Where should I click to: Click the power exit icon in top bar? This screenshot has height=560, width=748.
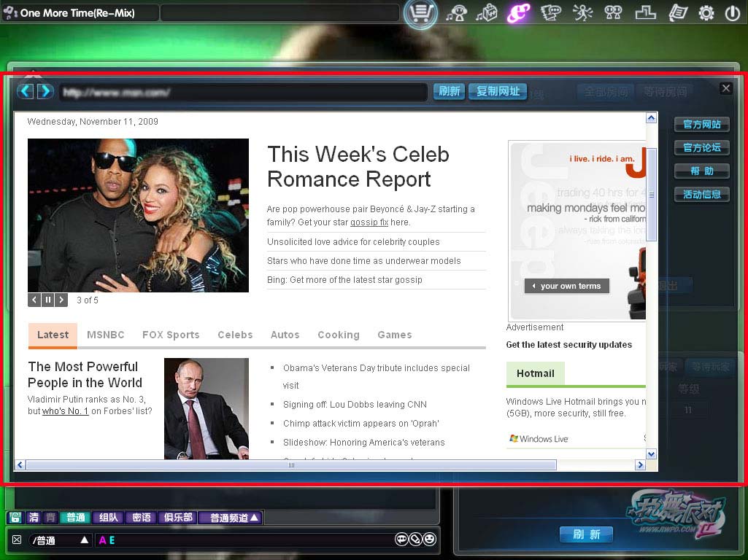[732, 13]
